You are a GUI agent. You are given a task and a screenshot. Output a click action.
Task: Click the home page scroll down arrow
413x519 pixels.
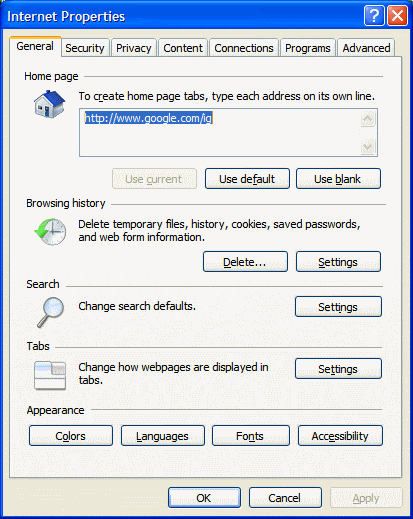coord(368,147)
